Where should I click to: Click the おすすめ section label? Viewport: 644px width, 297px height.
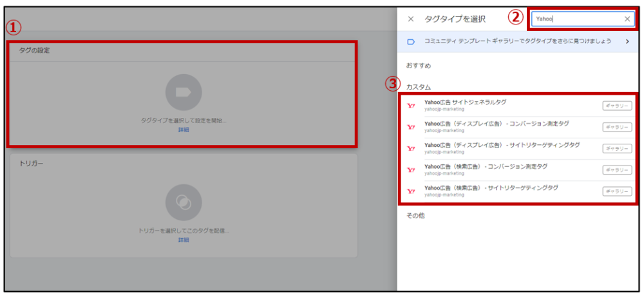(x=419, y=65)
